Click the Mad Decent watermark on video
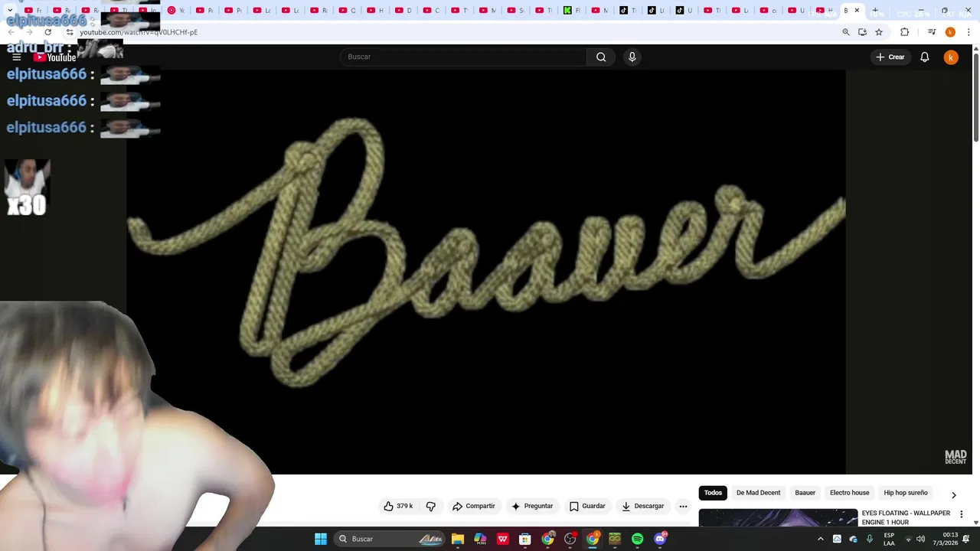This screenshot has height=551, width=980. 955,457
